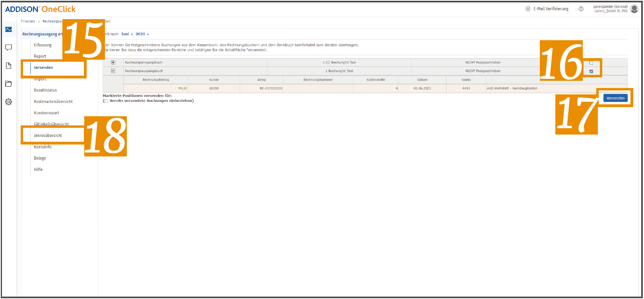Click the date cell 01.06.2021

(422, 88)
